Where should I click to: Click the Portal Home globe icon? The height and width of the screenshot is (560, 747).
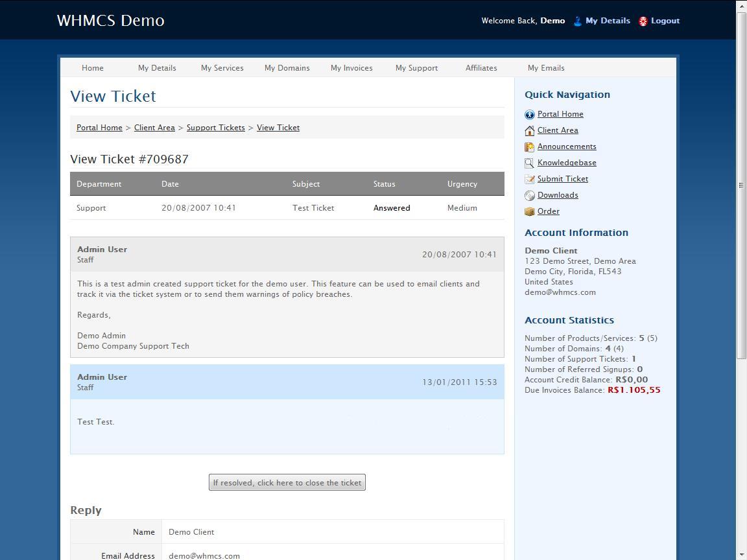(x=529, y=115)
